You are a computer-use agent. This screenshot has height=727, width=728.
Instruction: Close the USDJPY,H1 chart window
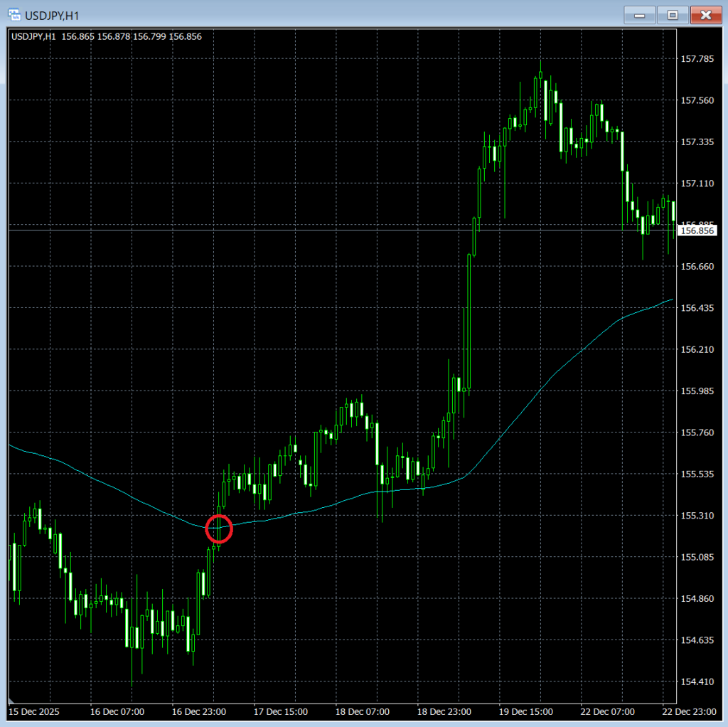click(705, 14)
